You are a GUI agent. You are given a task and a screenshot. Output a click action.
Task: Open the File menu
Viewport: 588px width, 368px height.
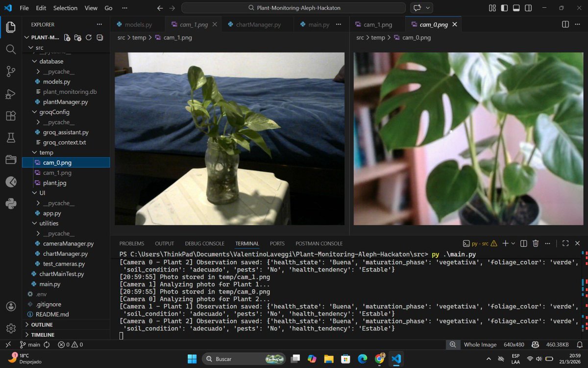pyautogui.click(x=24, y=8)
